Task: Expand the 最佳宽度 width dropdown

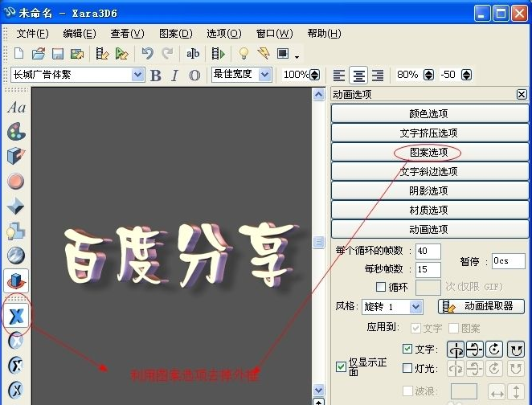Action: click(267, 75)
